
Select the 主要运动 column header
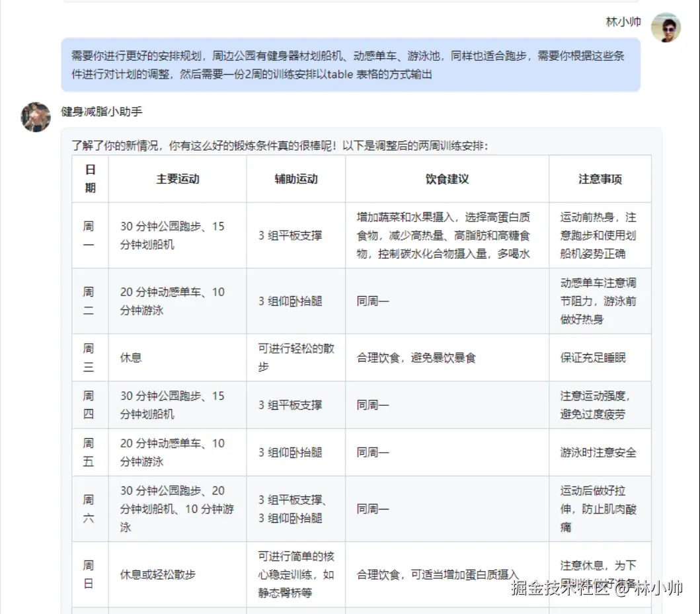coord(178,178)
